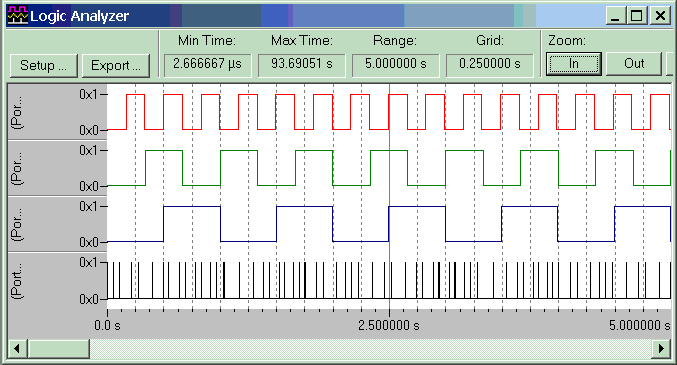This screenshot has height=365, width=677.
Task: Open the Setup dialog
Action: click(x=44, y=66)
